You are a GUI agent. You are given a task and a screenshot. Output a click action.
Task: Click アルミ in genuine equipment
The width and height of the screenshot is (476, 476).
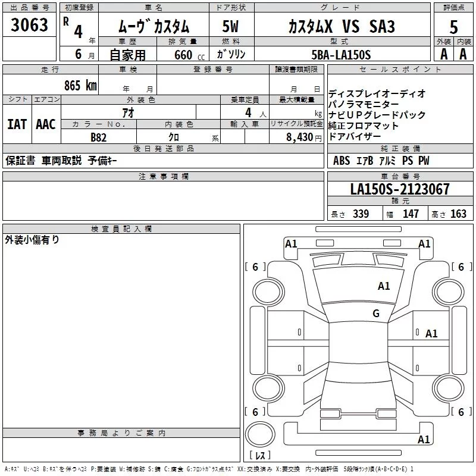388,161
